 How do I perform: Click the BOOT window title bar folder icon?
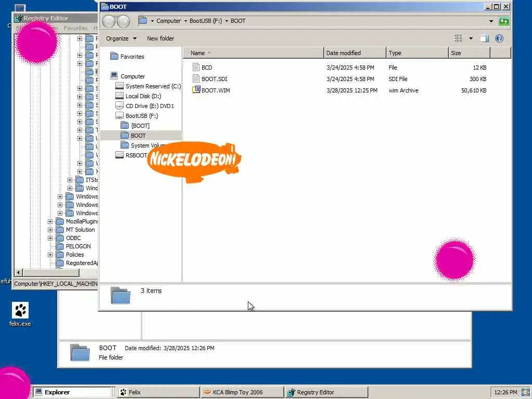105,6
